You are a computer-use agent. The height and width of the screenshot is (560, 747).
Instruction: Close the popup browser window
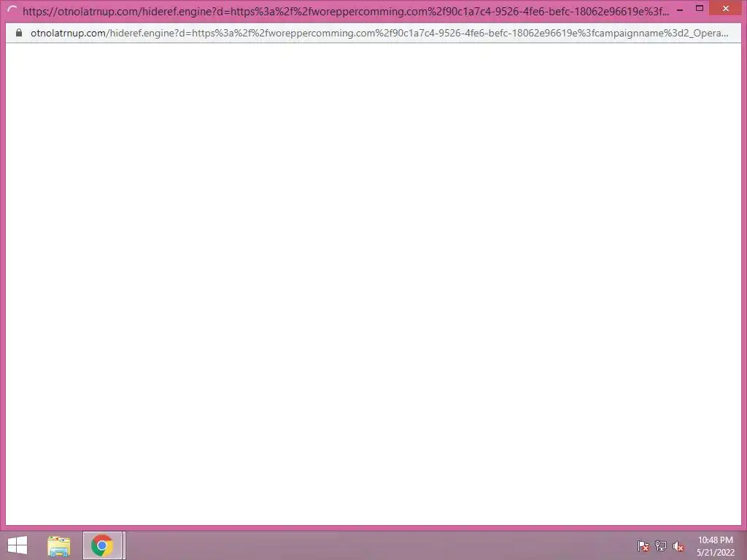tap(726, 9)
